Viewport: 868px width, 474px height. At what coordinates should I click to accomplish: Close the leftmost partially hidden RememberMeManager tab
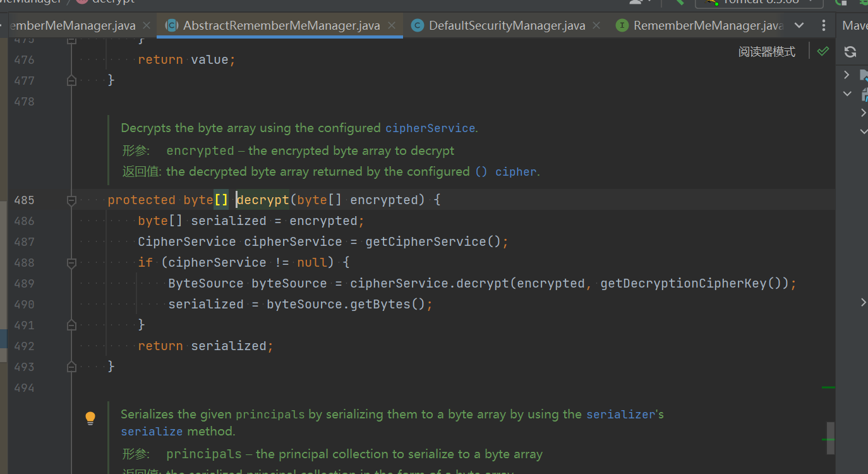tap(147, 26)
